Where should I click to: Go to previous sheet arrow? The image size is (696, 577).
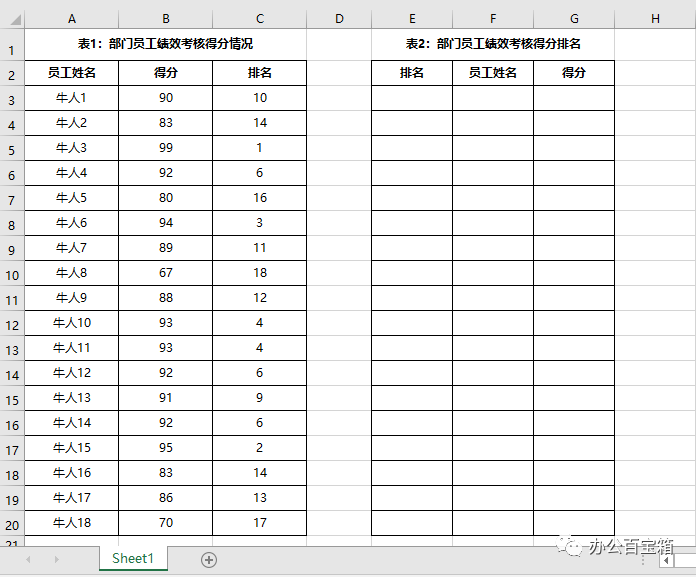[28, 559]
